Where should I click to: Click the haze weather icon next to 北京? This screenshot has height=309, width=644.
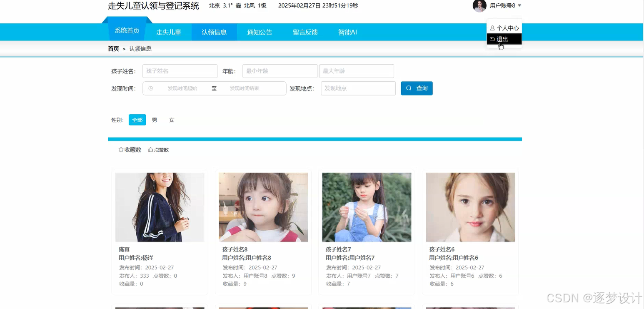(238, 6)
